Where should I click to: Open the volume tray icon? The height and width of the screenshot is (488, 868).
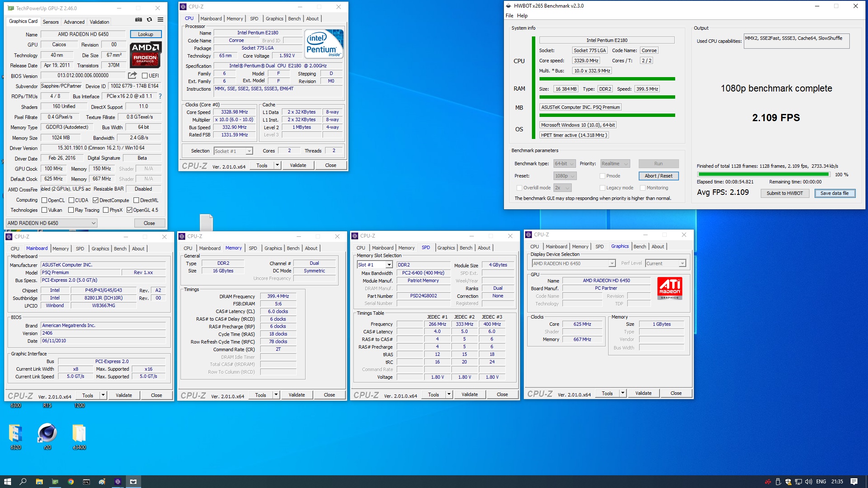pyautogui.click(x=808, y=482)
